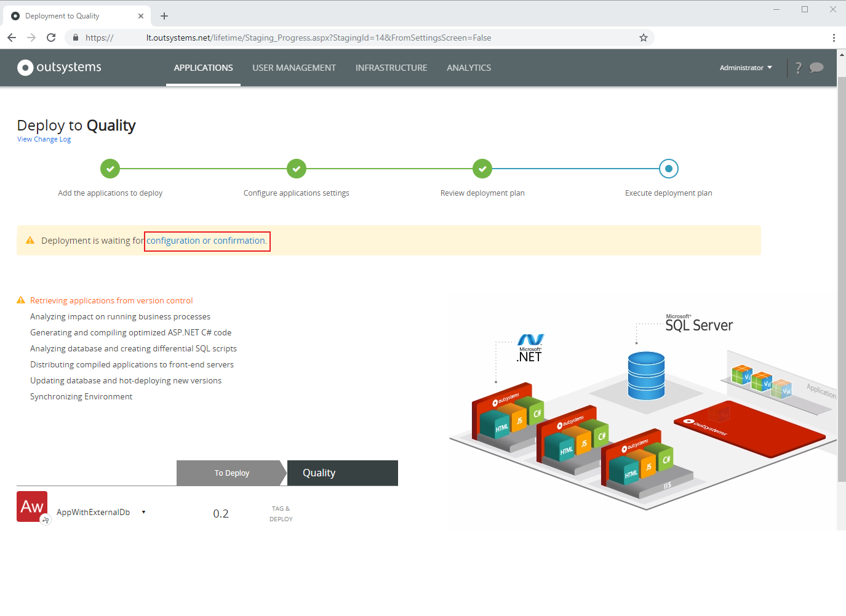
Task: Open the User Management section
Action: click(294, 68)
